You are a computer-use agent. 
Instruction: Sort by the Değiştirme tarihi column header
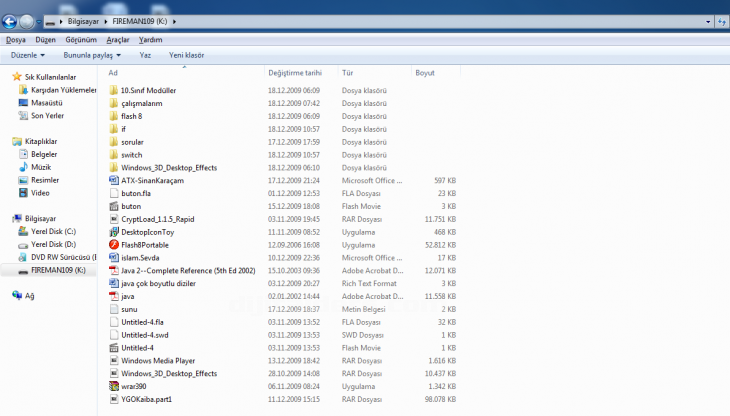click(x=294, y=73)
